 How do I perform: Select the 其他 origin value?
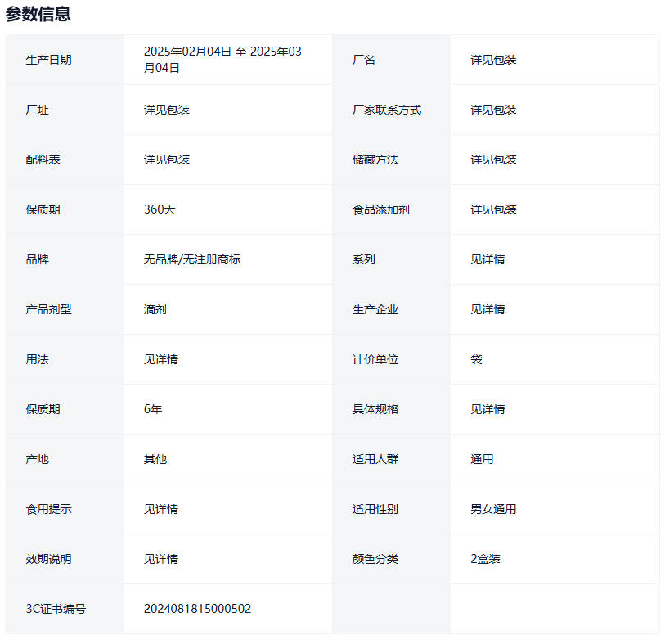[155, 459]
